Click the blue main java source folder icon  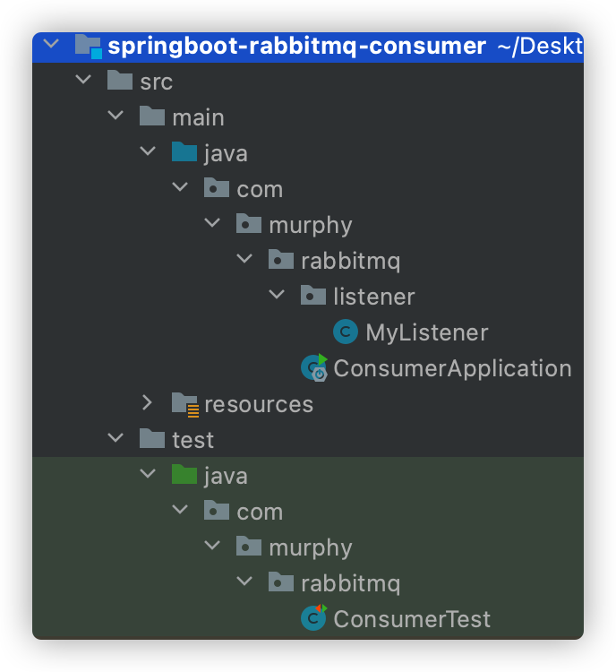[184, 151]
